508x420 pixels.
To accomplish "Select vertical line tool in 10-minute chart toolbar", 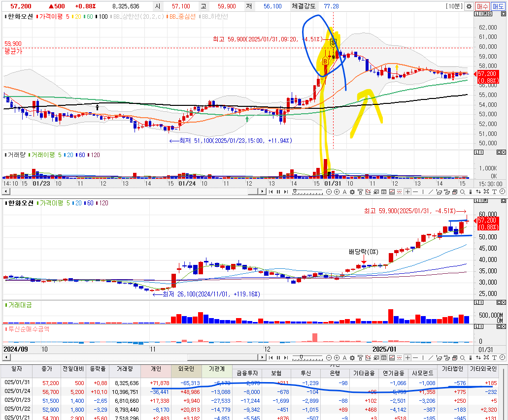I will click(x=423, y=192).
